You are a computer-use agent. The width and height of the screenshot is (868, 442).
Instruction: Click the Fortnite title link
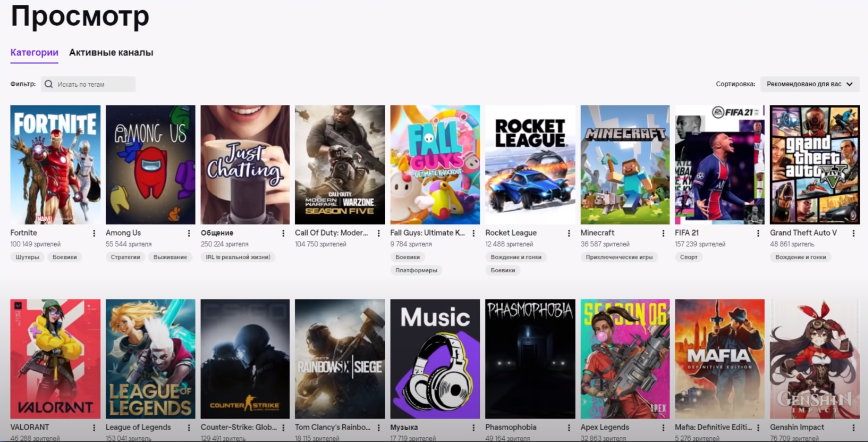[x=24, y=233]
